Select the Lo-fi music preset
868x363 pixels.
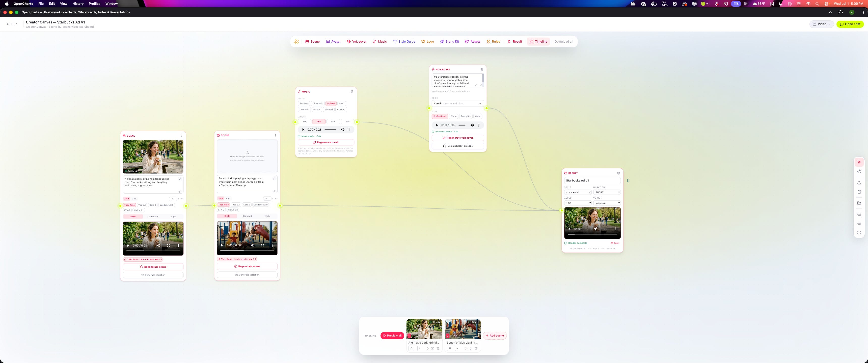tap(342, 103)
